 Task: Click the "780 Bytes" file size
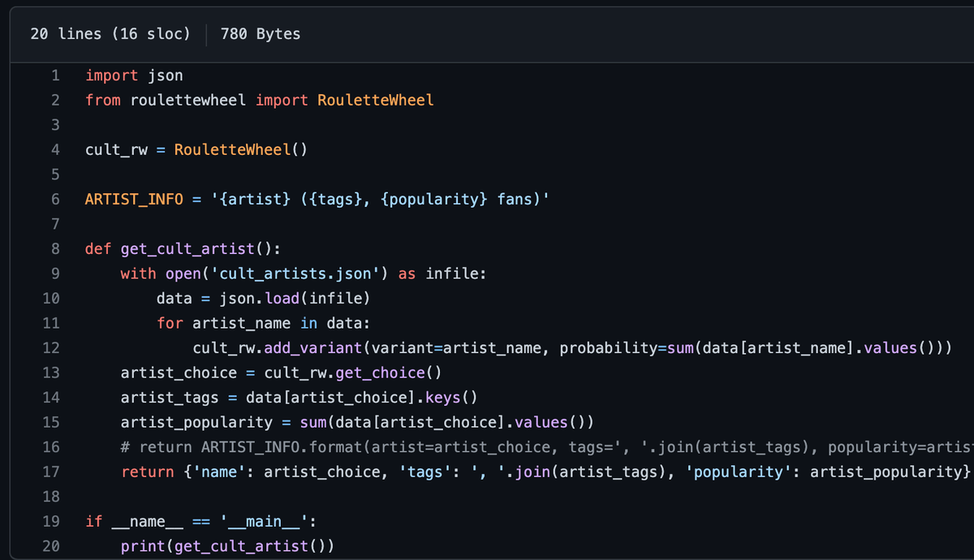tap(260, 34)
